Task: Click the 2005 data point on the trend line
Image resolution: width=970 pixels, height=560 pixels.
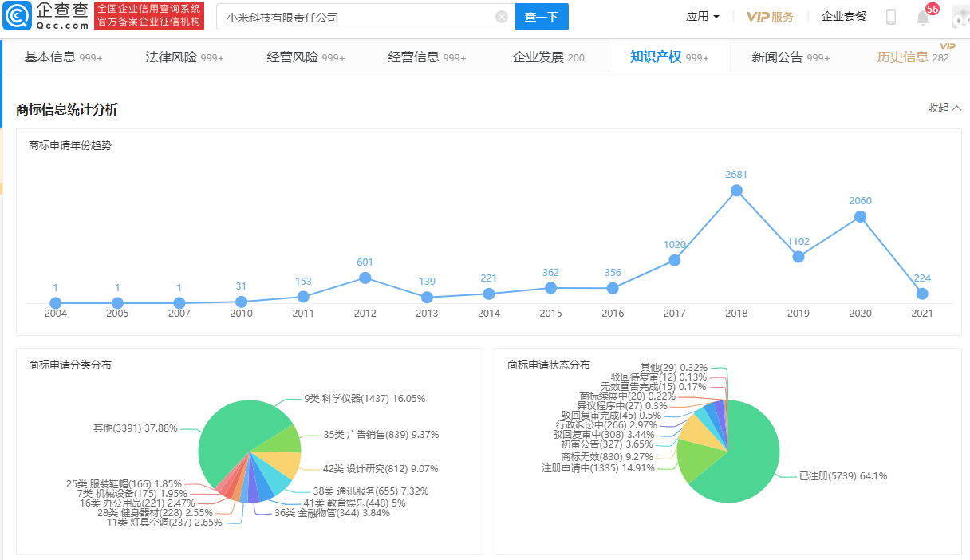Action: pos(117,303)
